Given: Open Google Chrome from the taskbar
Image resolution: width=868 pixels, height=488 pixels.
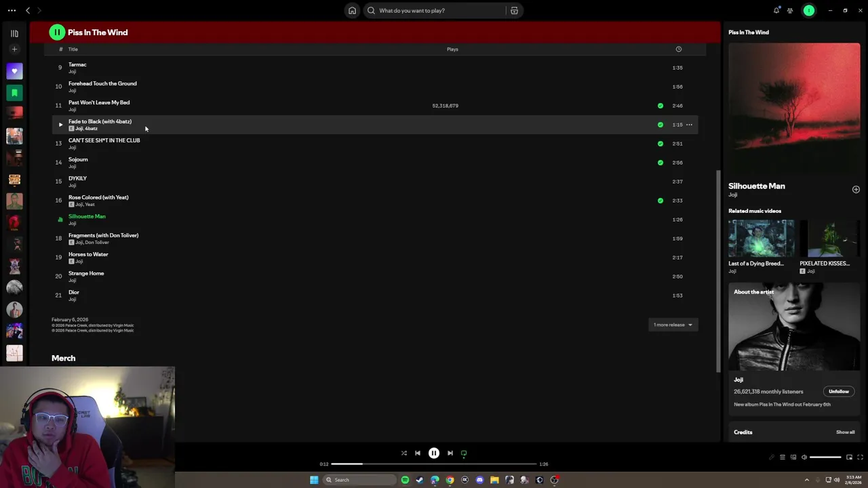Looking at the screenshot, I should (x=450, y=480).
